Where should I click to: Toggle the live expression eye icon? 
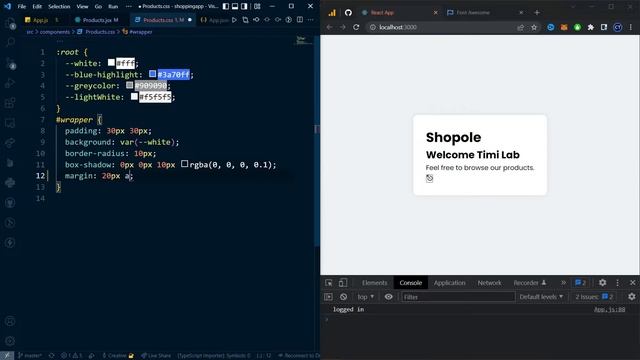389,297
